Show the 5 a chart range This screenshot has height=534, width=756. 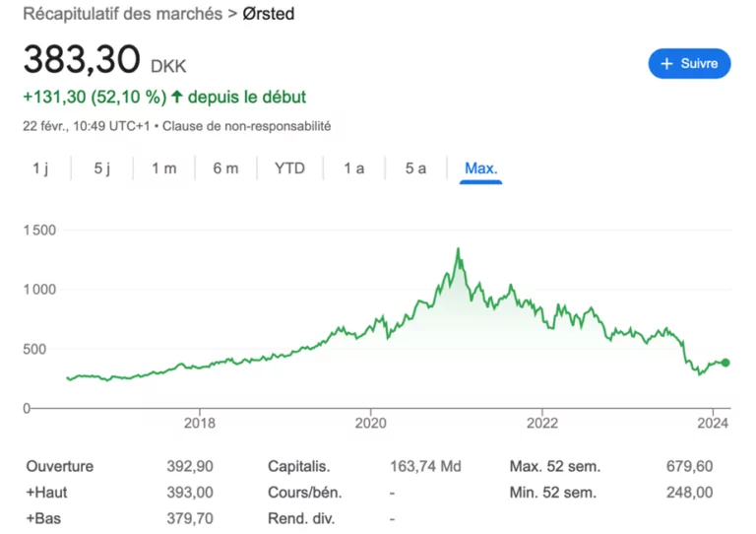coord(415,168)
